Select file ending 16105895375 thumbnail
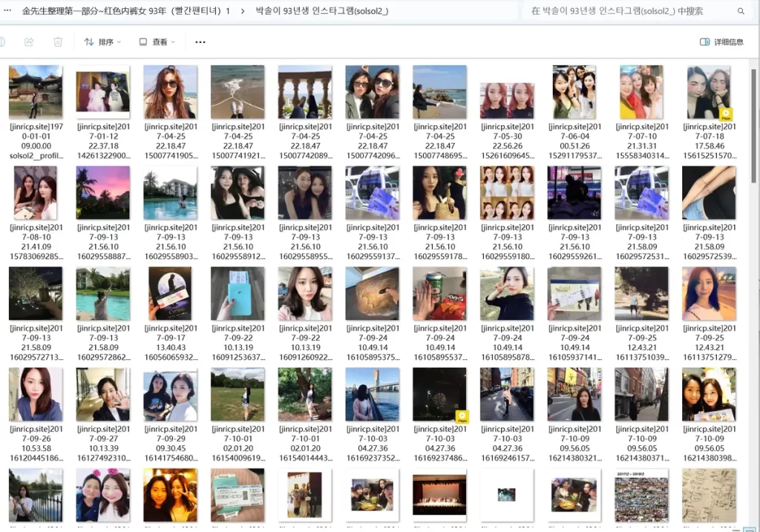 pyautogui.click(x=373, y=294)
